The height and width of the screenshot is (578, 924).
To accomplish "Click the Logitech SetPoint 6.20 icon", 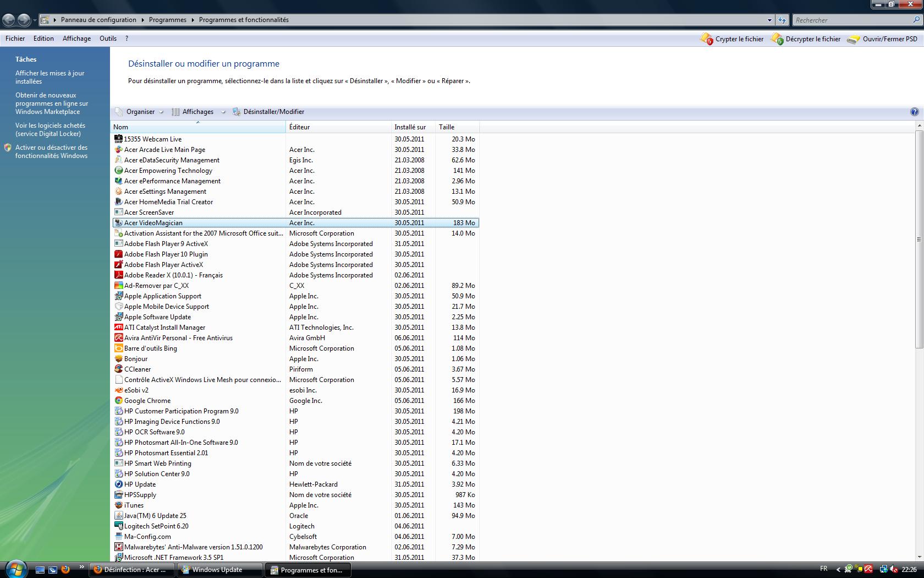I will (118, 526).
